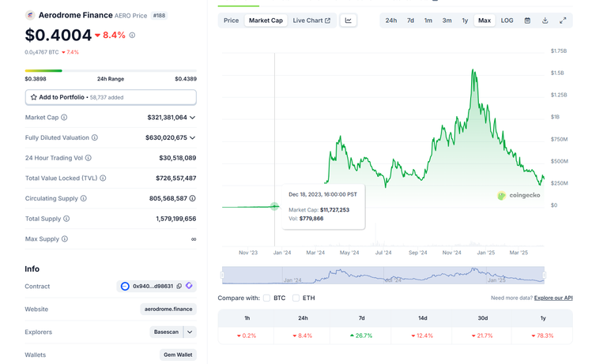Show Market Cap info tooltip icon
Viewport: 607px width, 364px height.
(x=64, y=117)
